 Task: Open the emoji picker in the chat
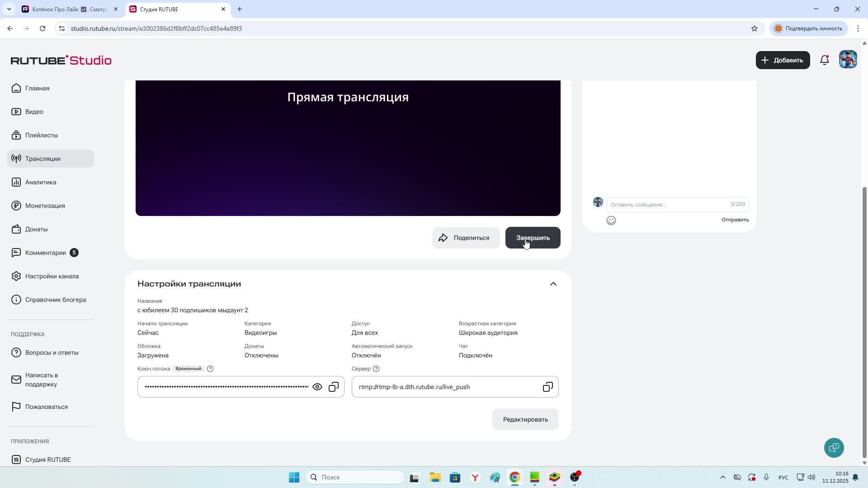click(611, 221)
